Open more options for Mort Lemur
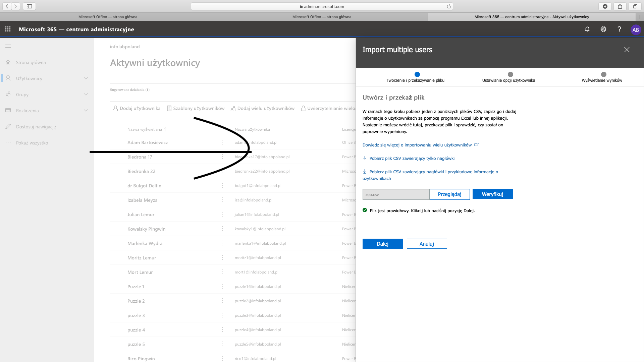This screenshot has height=362, width=644. tap(223, 272)
